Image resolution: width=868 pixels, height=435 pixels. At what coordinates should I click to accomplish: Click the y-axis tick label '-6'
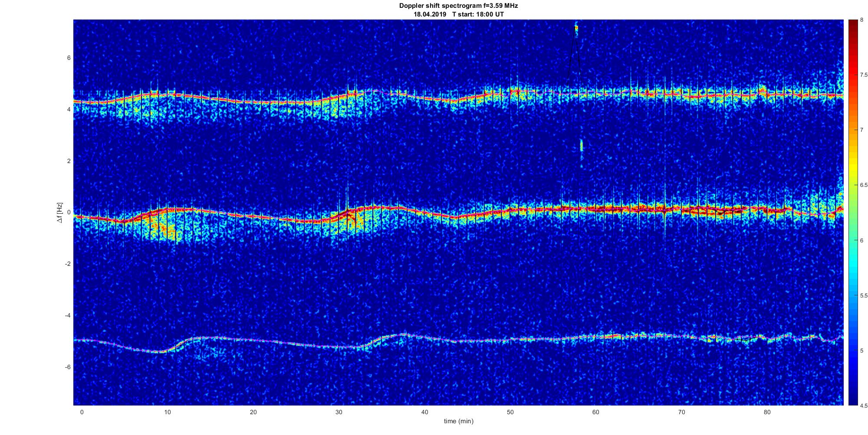68,367
